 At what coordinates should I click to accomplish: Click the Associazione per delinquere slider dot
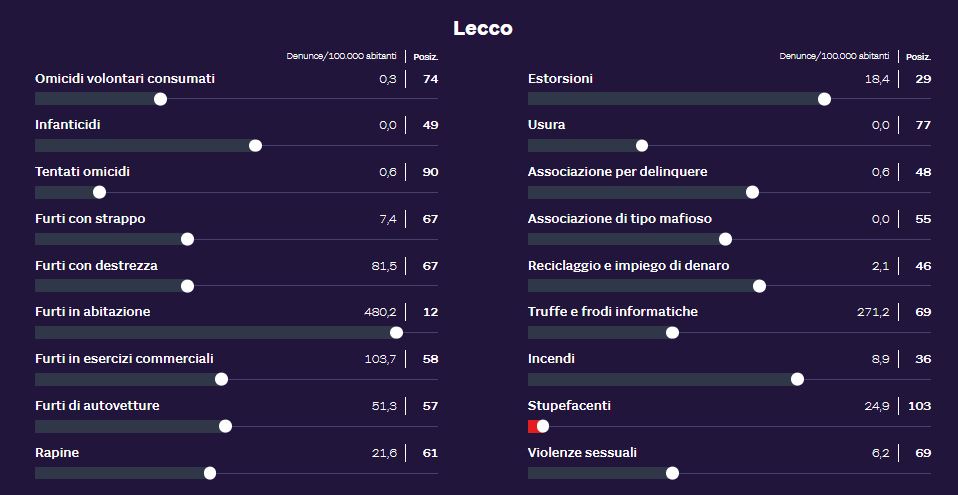pyautogui.click(x=752, y=192)
